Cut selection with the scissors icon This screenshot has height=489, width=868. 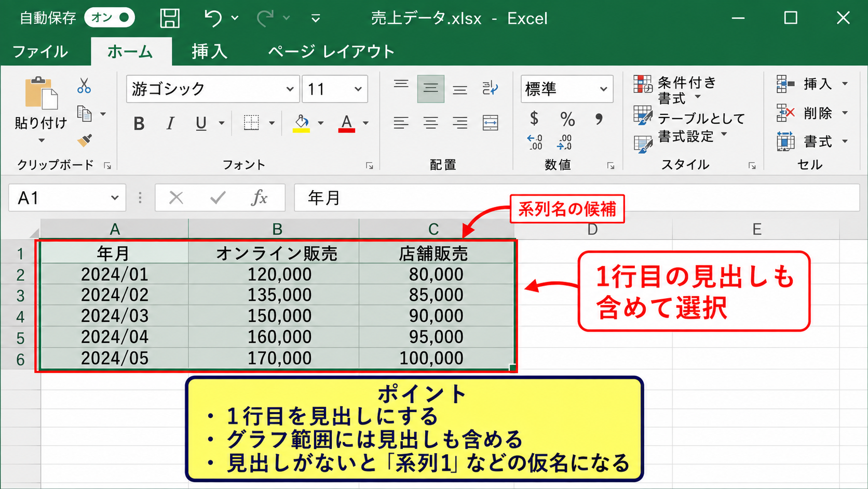pyautogui.click(x=84, y=86)
